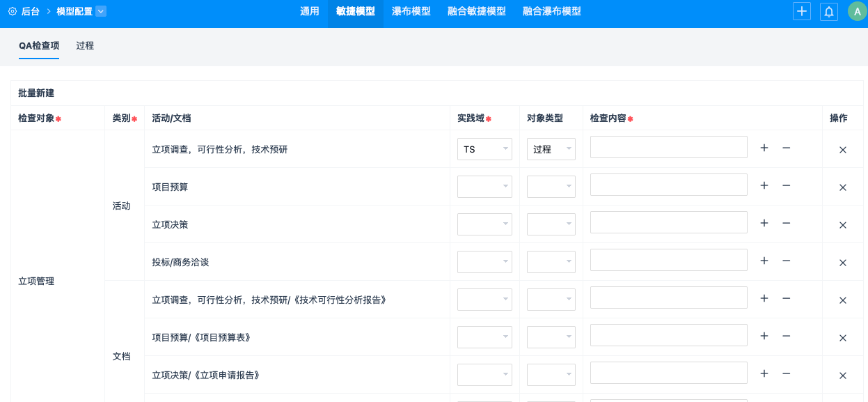The width and height of the screenshot is (868, 402).
Task: Click minus icon in 投标/商务洽谈 row
Action: point(786,261)
